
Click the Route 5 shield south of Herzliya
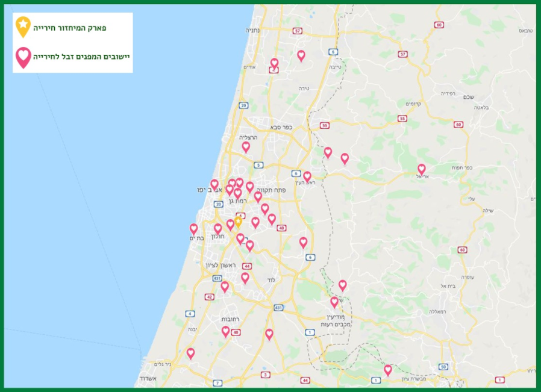(258, 165)
